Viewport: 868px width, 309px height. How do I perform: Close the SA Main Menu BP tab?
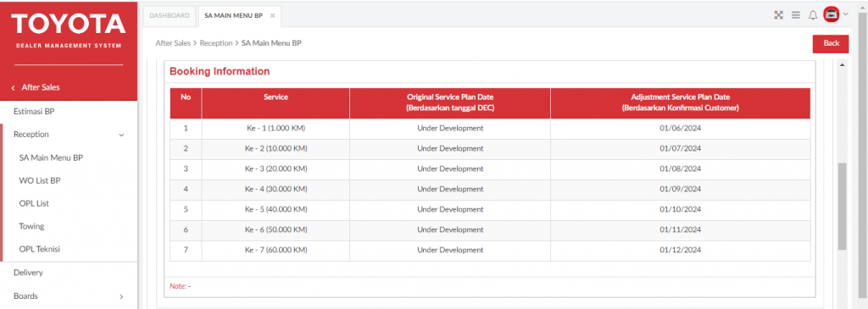pos(272,15)
